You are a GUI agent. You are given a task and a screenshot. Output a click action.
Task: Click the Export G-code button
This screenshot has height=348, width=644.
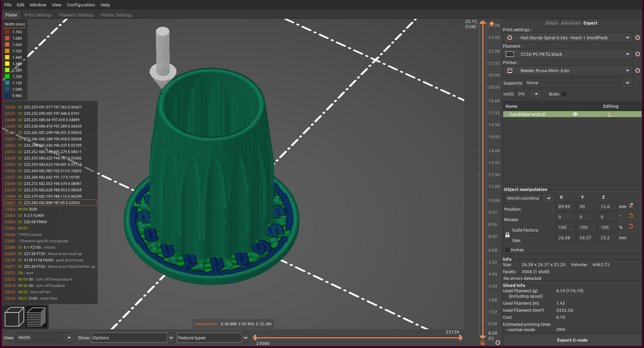pos(572,340)
